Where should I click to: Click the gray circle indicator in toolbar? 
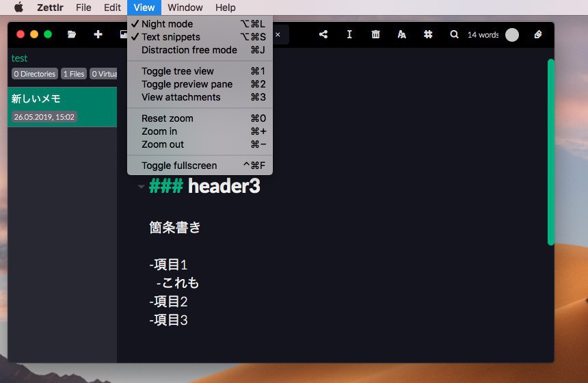[x=512, y=35]
